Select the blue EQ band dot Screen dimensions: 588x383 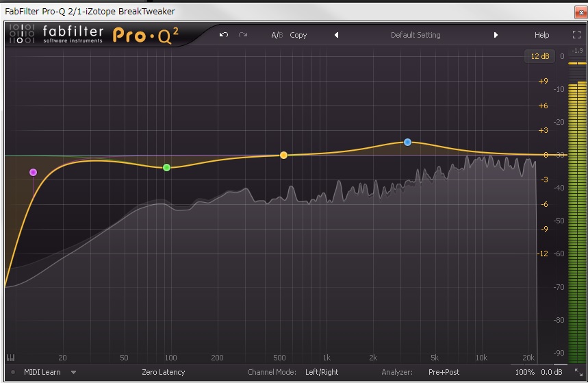click(x=407, y=143)
